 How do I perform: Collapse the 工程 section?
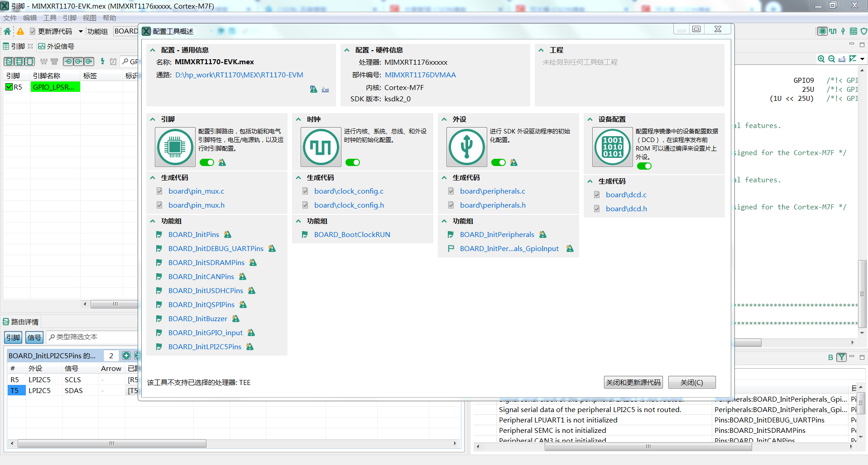[x=541, y=50]
